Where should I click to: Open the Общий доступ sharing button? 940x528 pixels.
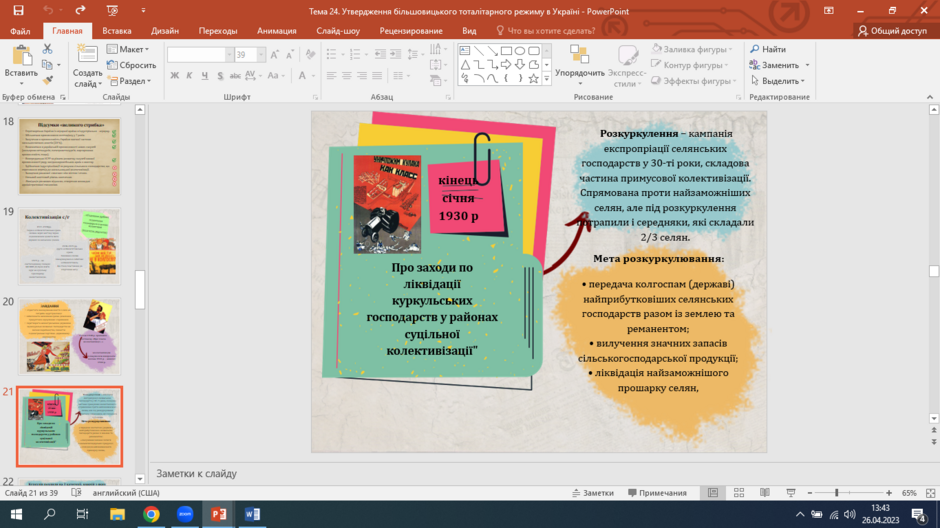893,31
